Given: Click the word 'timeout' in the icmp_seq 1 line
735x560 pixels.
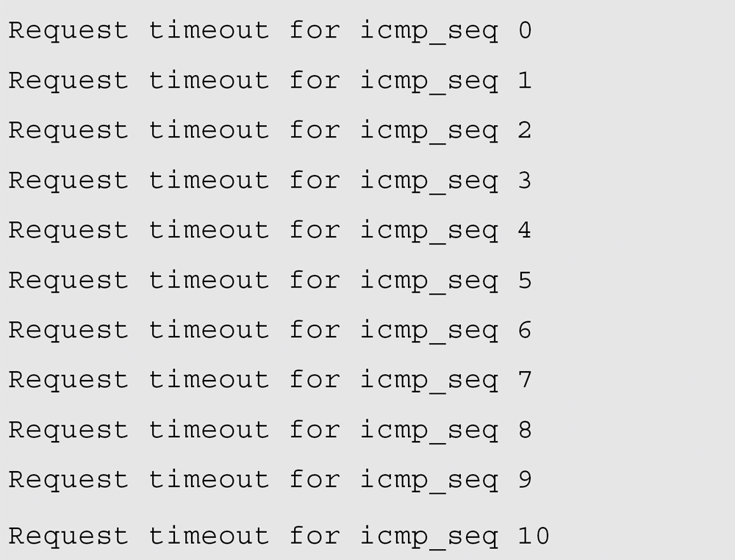Looking at the screenshot, I should click(x=209, y=79).
